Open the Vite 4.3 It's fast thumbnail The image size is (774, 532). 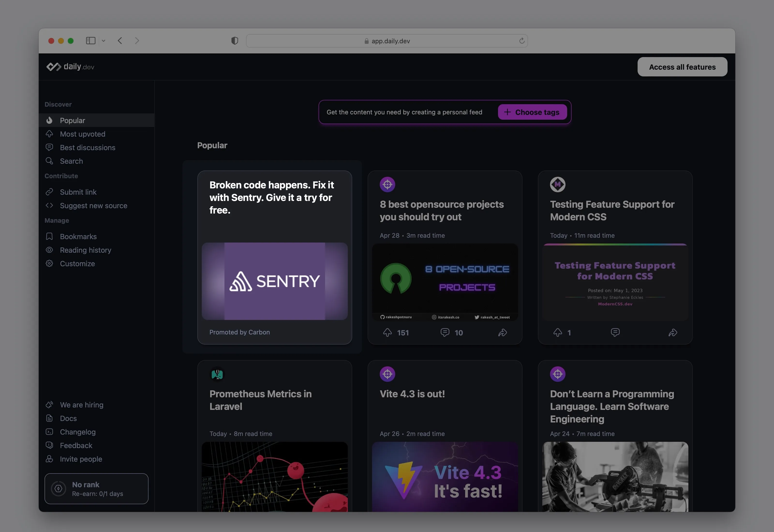click(x=445, y=477)
